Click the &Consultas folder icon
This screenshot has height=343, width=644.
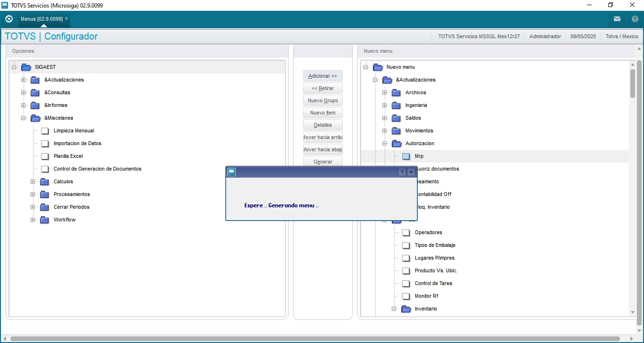coord(35,92)
